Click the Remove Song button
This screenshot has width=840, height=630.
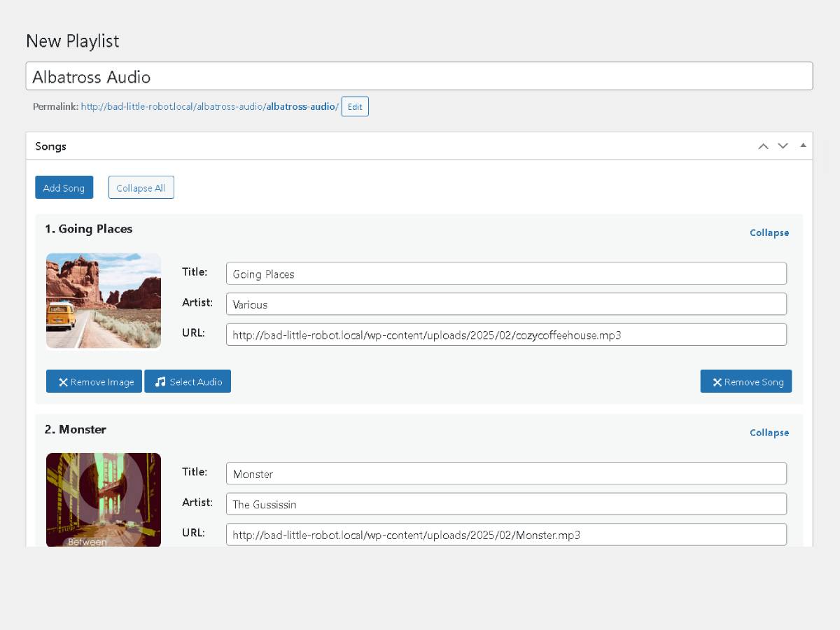coord(746,381)
